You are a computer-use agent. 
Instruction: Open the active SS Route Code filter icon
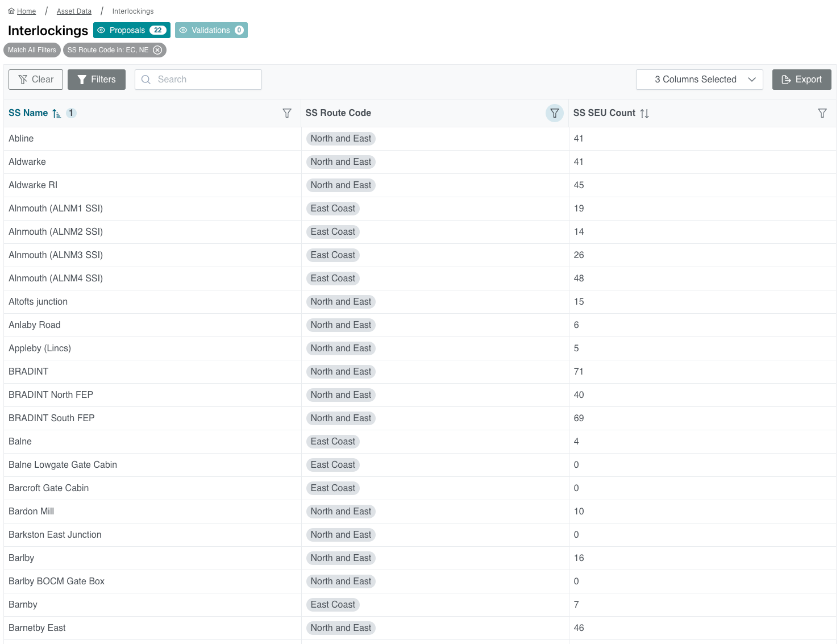point(554,113)
